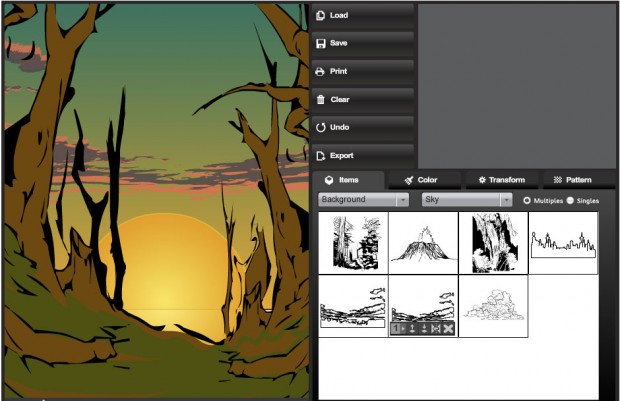The width and height of the screenshot is (620, 401).
Task: Print the current scene
Action: [363, 72]
